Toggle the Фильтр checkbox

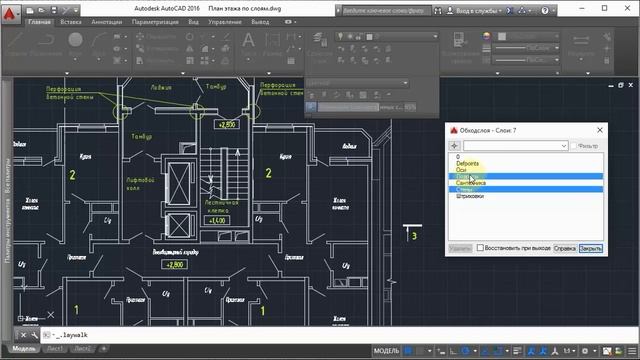[x=573, y=146]
